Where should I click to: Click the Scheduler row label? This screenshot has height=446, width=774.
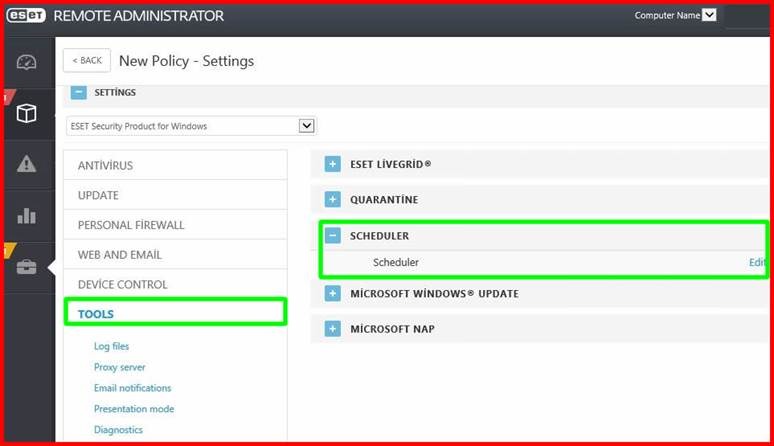(x=396, y=262)
